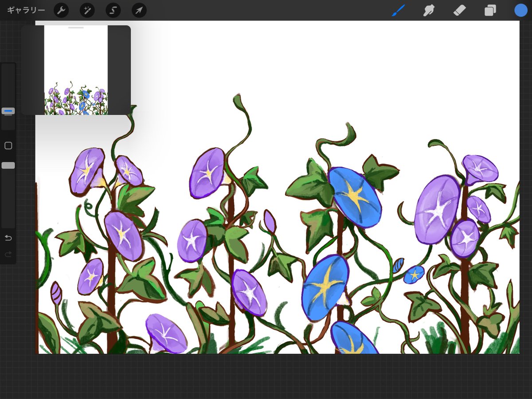The width and height of the screenshot is (532, 399).
Task: Adjust the brush opacity slider
Action: tap(8, 164)
